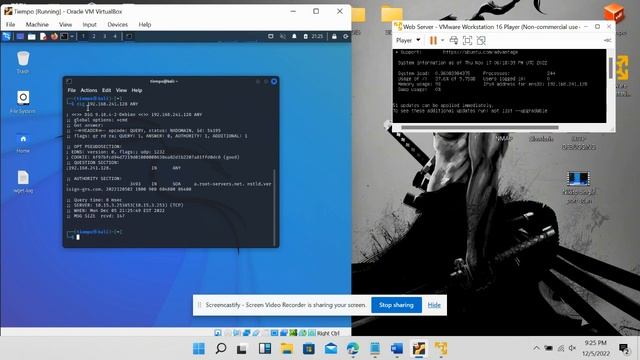Open notifications bell in Kali panel
The width and height of the screenshot is (640, 360).
[294, 36]
